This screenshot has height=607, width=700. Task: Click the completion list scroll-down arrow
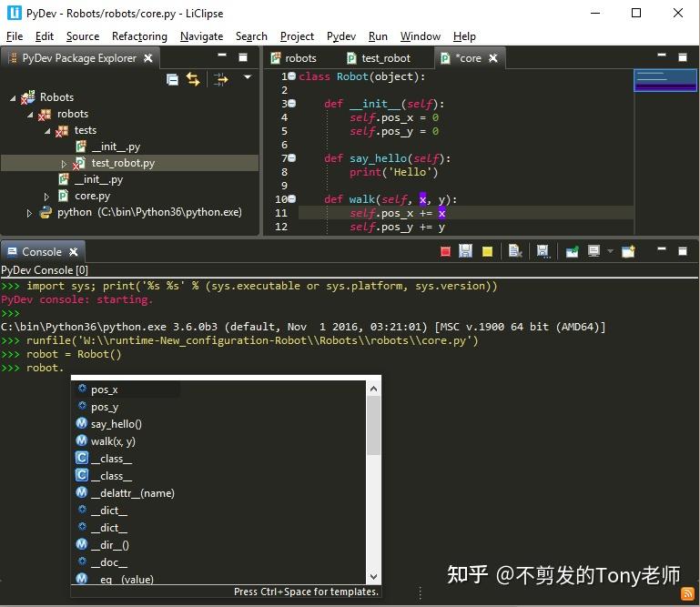point(373,577)
